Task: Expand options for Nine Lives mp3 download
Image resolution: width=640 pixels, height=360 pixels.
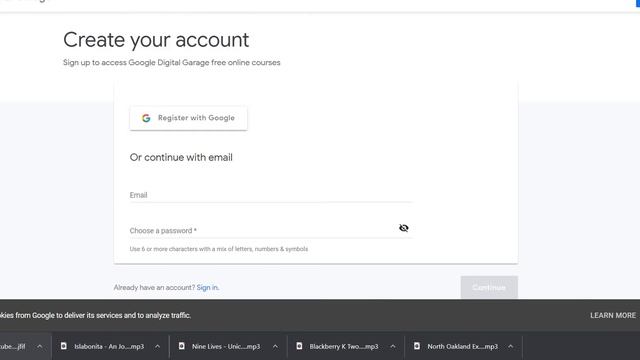Action: coord(276,346)
